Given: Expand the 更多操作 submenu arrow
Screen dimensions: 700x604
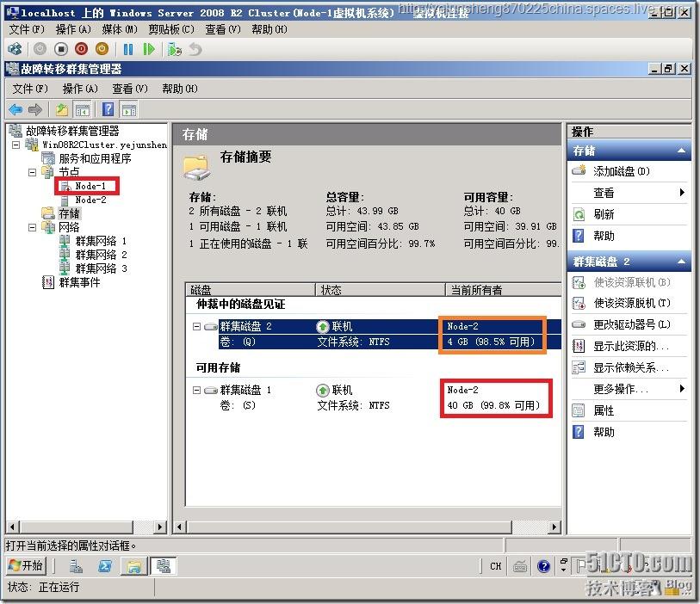Looking at the screenshot, I should pyautogui.click(x=682, y=388).
